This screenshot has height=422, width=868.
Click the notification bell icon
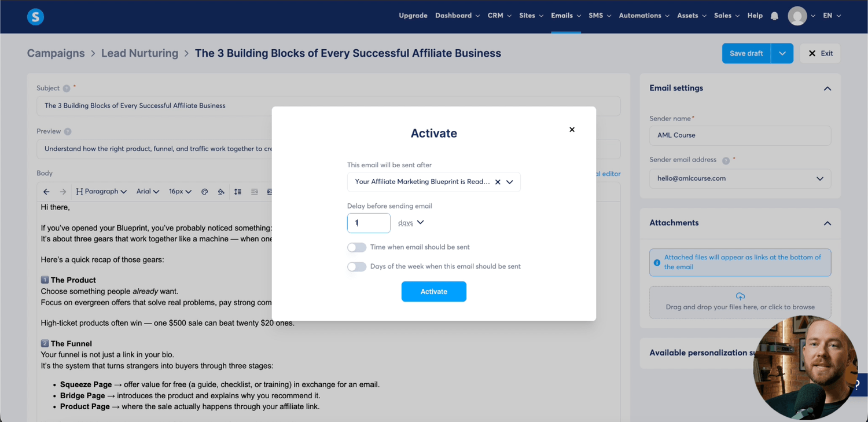click(x=774, y=16)
